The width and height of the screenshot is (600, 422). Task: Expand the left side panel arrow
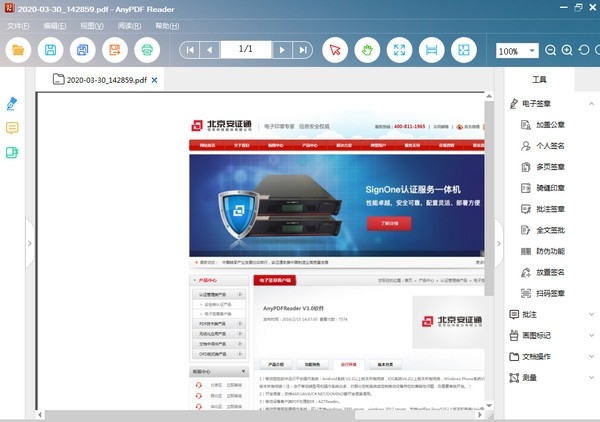coord(30,243)
